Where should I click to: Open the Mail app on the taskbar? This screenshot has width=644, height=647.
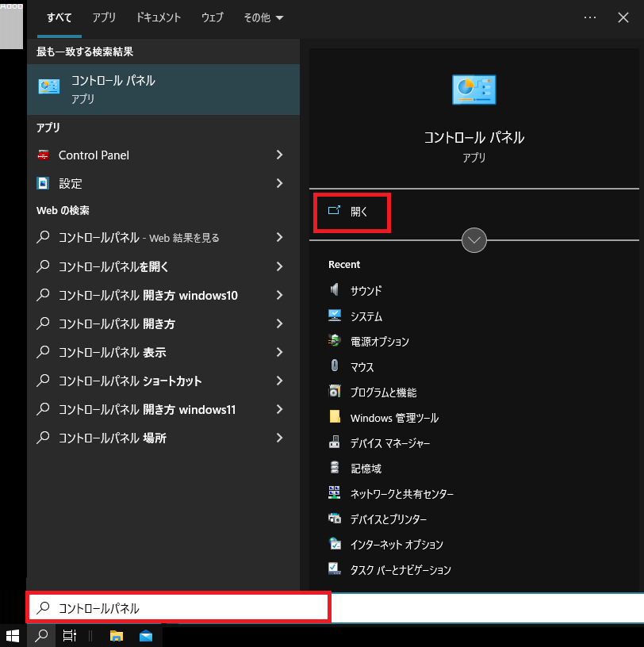pyautogui.click(x=146, y=635)
